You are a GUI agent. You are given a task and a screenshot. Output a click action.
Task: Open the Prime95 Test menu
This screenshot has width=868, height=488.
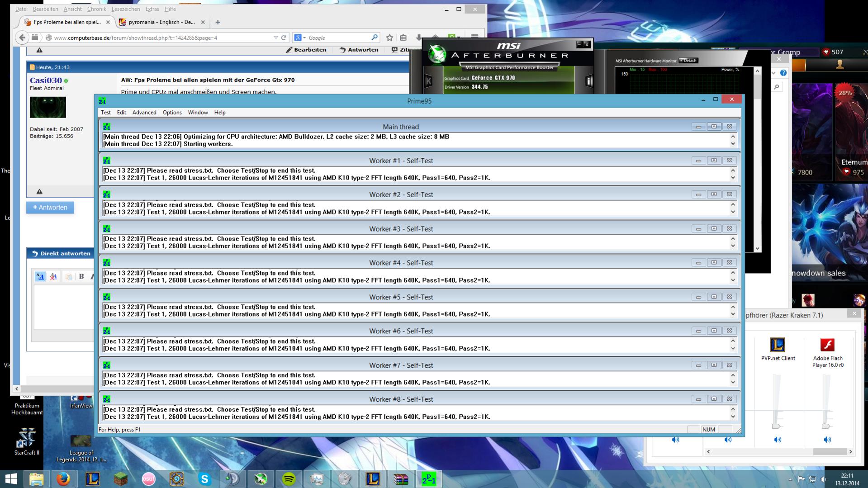[x=106, y=112]
